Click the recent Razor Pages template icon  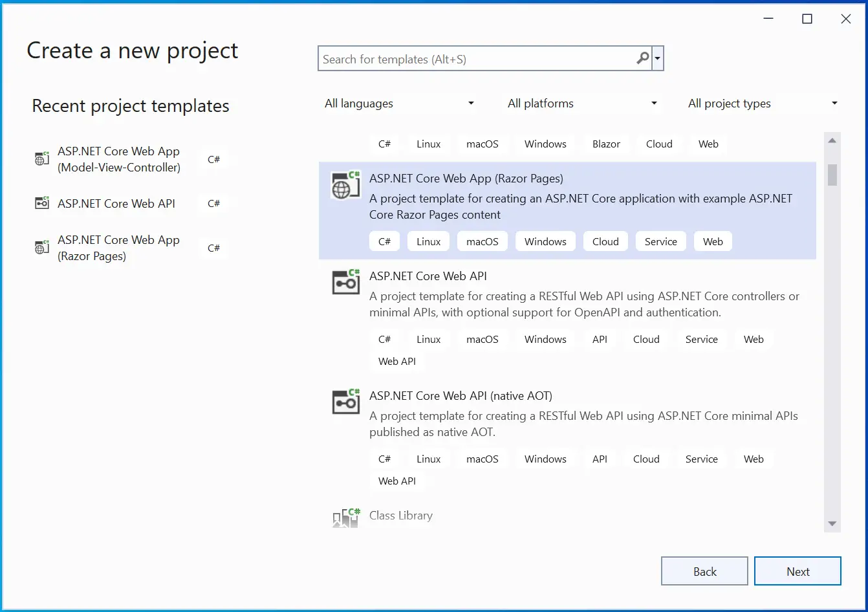tap(42, 247)
